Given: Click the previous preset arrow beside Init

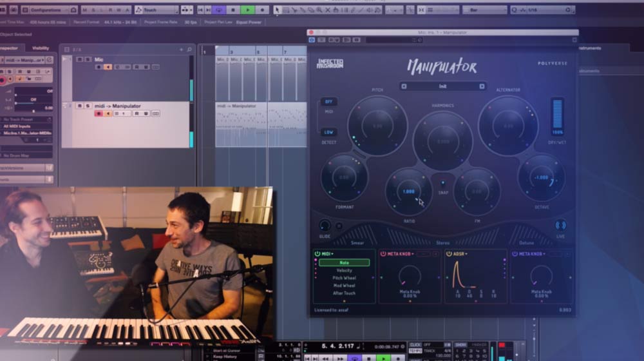Looking at the screenshot, I should [404, 86].
